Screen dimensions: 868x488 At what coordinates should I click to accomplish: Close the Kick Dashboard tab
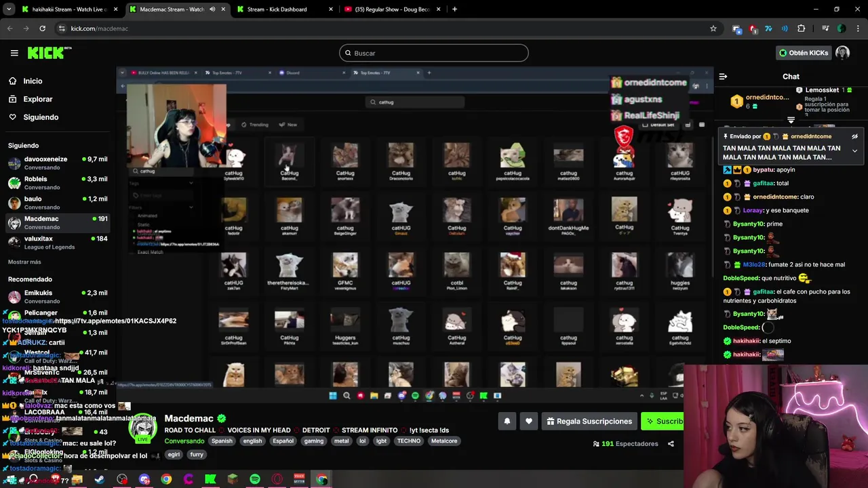[x=330, y=9]
